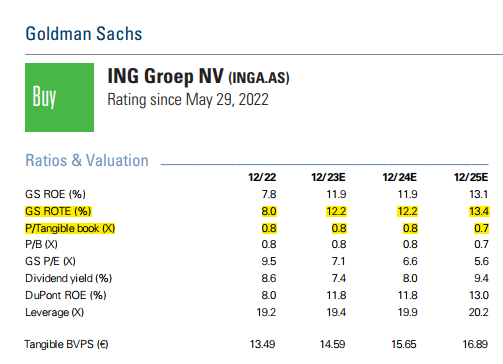Click the 12/24E column header

tap(400, 177)
